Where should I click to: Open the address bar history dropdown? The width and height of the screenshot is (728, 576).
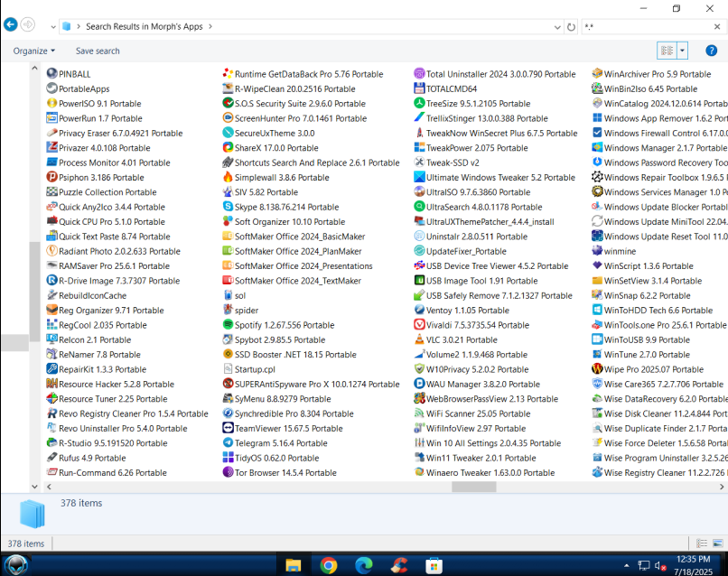point(557,27)
